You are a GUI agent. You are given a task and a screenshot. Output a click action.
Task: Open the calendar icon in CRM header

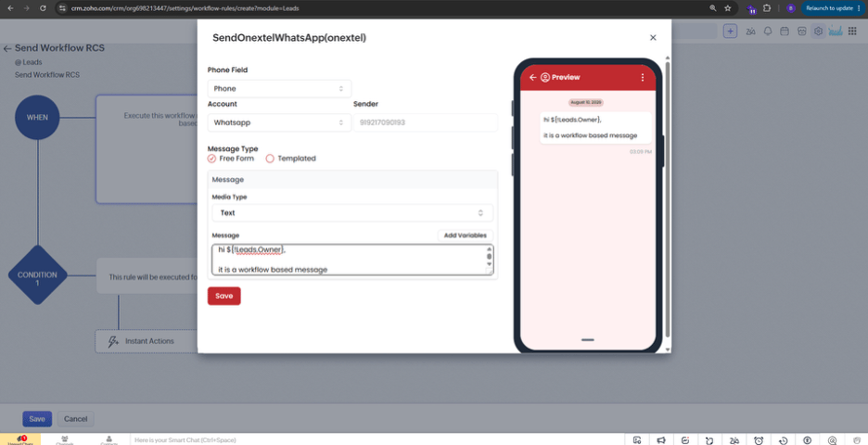click(784, 32)
